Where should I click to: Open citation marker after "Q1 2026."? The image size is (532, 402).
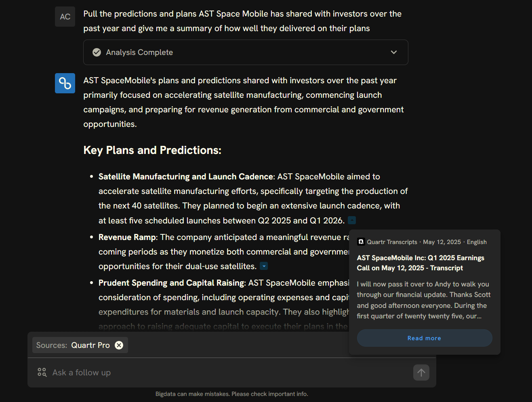pyautogui.click(x=352, y=221)
